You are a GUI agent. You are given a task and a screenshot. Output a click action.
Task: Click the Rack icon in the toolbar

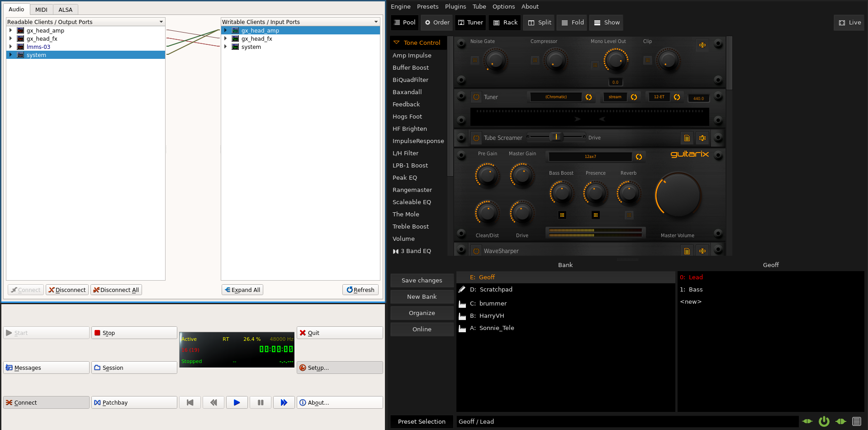point(504,22)
